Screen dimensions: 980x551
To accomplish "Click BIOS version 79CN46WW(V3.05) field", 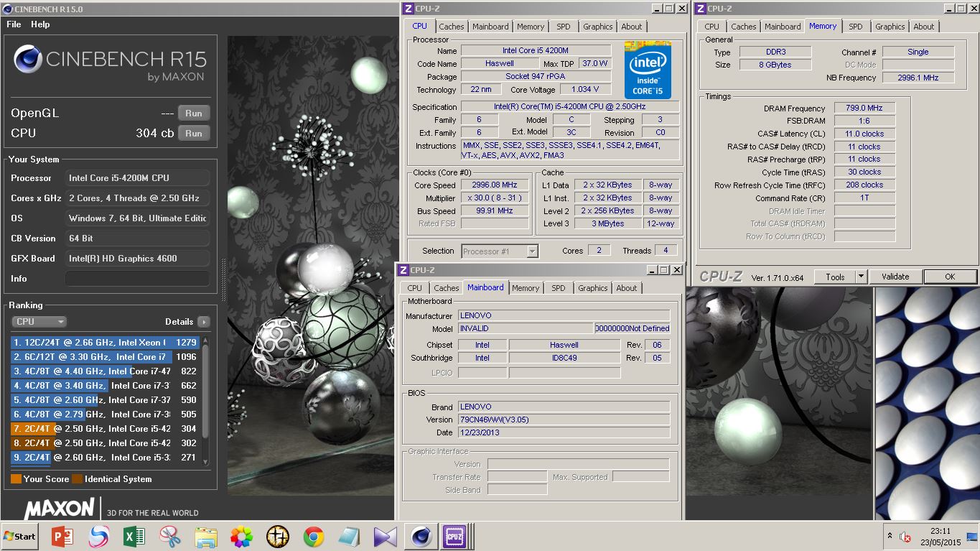I will tap(564, 420).
